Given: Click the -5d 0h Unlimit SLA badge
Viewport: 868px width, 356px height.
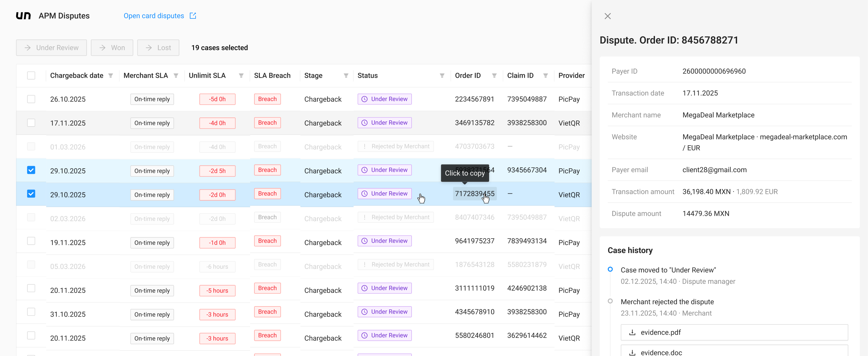Looking at the screenshot, I should (217, 99).
